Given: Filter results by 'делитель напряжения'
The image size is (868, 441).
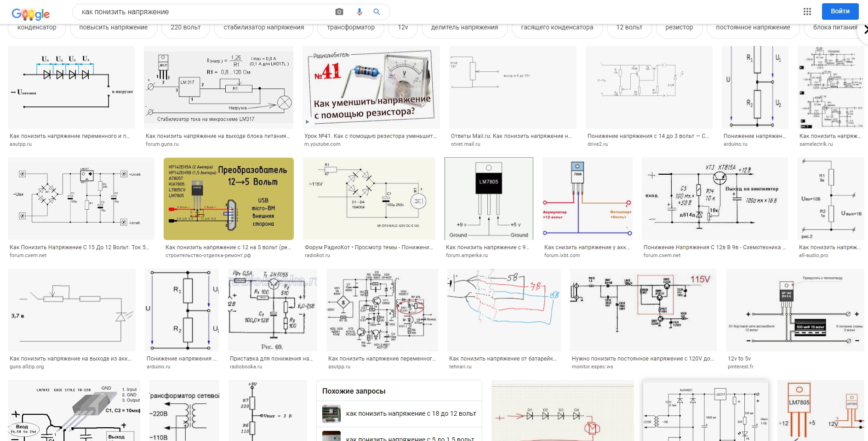Looking at the screenshot, I should pyautogui.click(x=464, y=28).
